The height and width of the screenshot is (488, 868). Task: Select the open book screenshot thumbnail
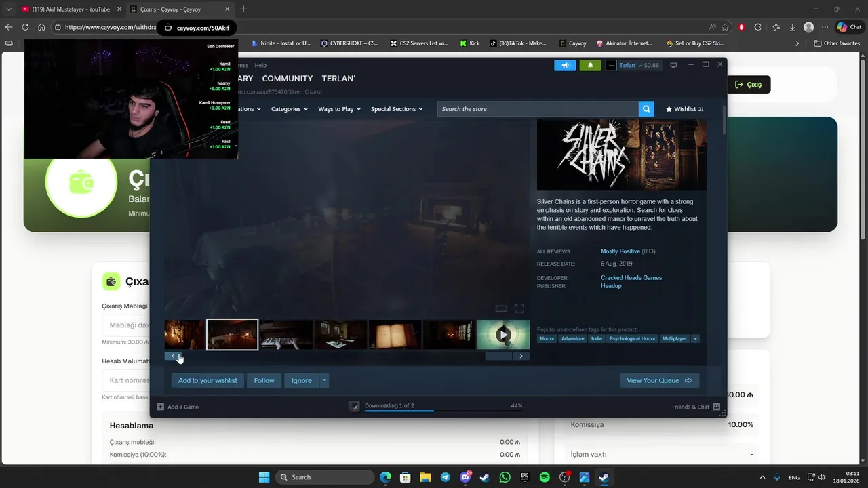(395, 335)
